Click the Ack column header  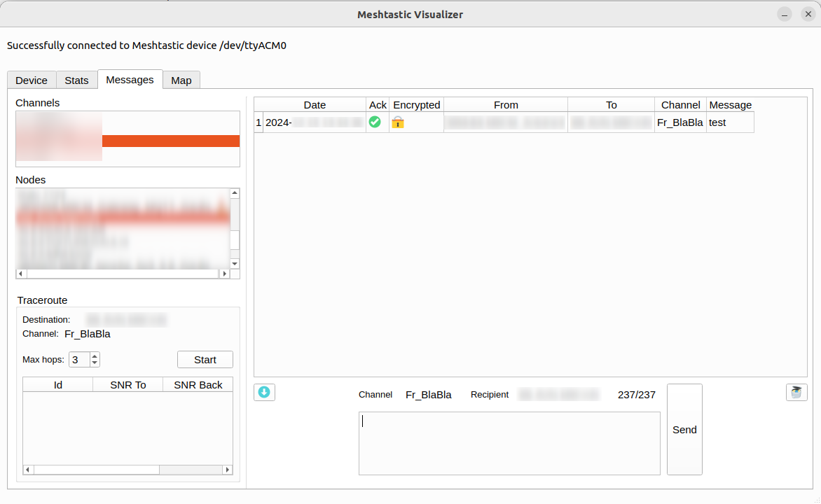pos(378,105)
